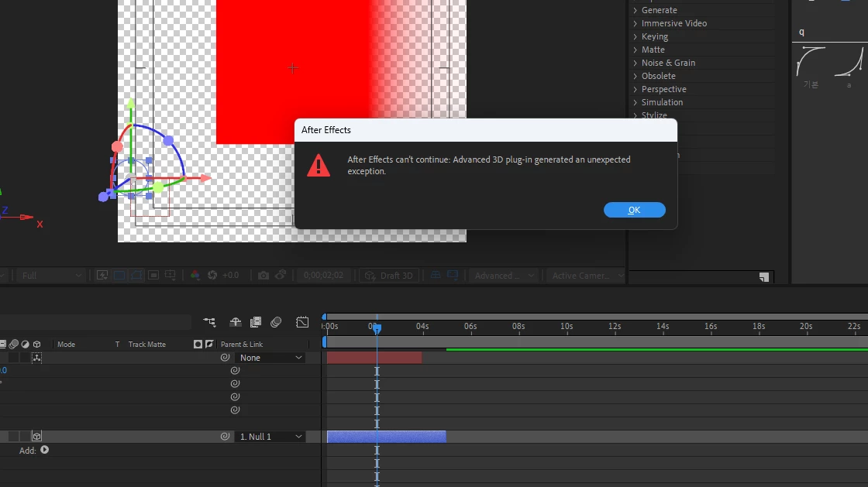Select the red layer bar in timeline

[374, 358]
